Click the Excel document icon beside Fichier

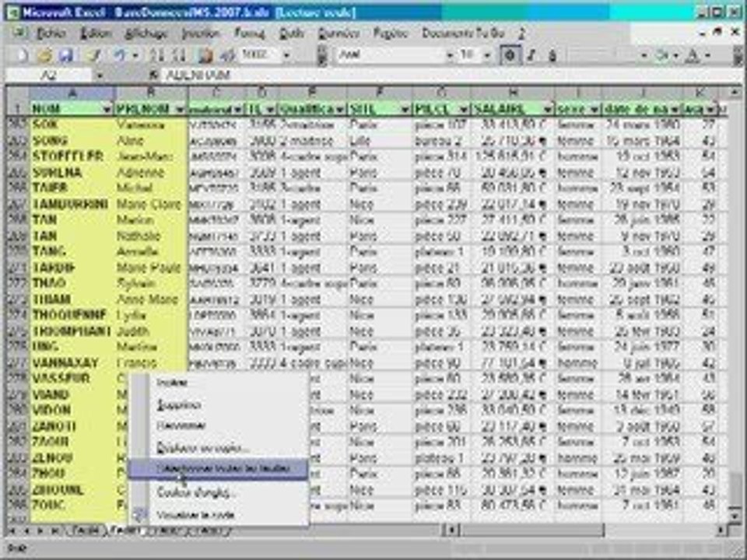pos(19,33)
